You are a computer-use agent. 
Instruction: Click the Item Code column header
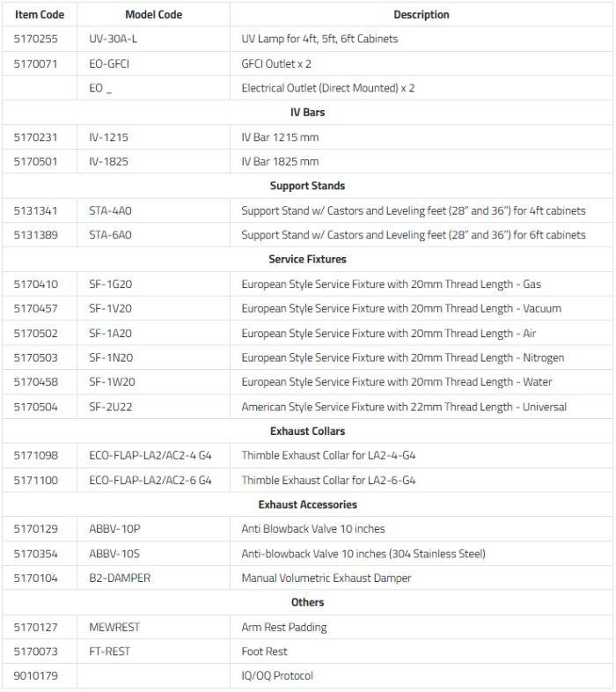pyautogui.click(x=39, y=15)
